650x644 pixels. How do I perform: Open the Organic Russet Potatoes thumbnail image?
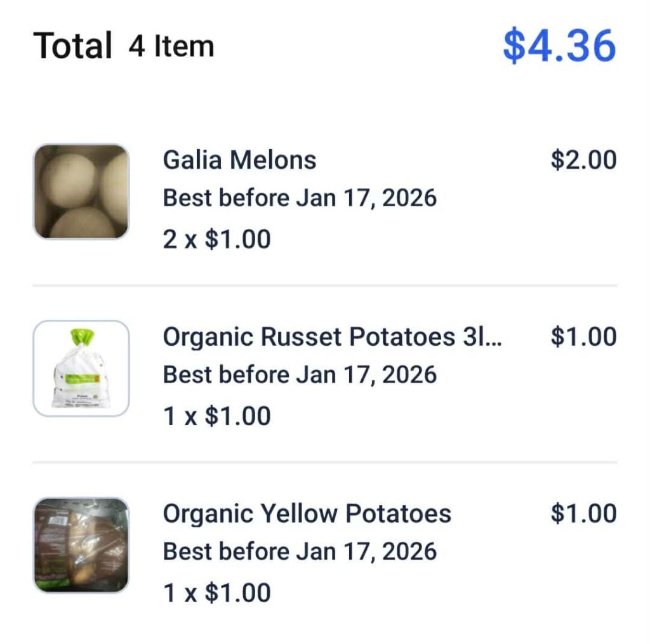pos(81,367)
